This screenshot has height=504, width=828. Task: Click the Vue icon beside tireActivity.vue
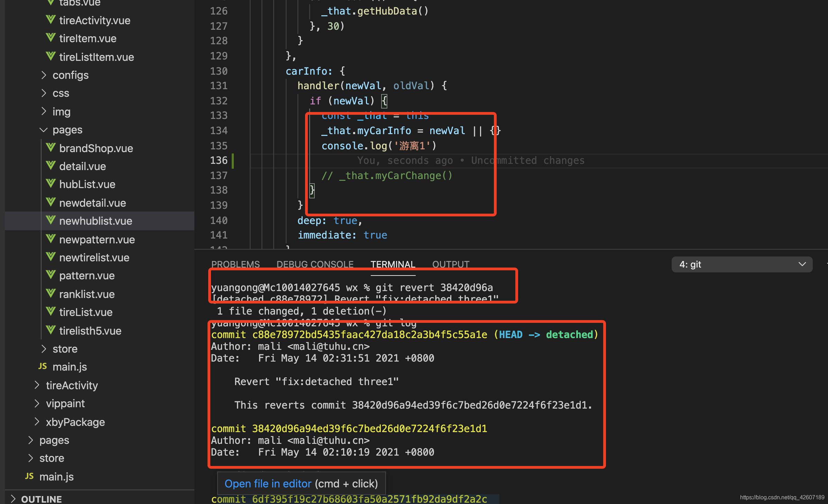51,20
